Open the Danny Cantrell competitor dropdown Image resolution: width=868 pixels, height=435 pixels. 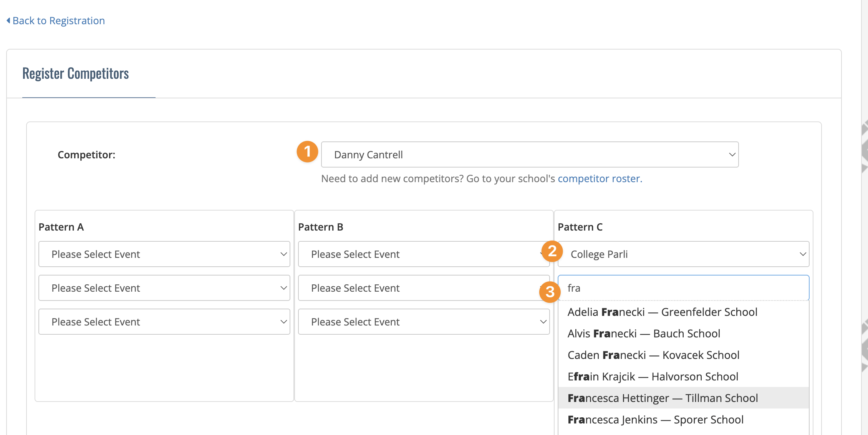[530, 154]
